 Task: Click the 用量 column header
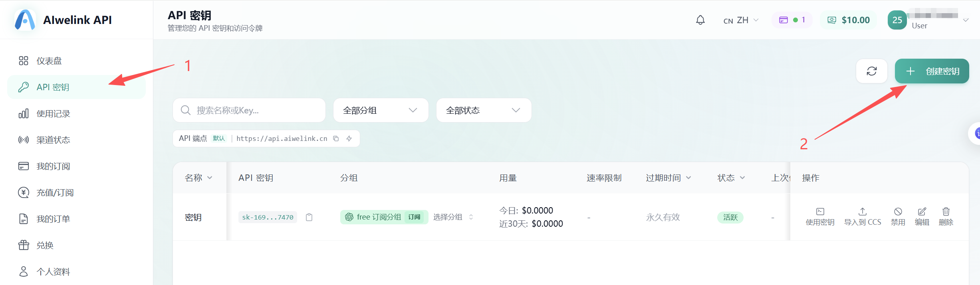pyautogui.click(x=508, y=178)
